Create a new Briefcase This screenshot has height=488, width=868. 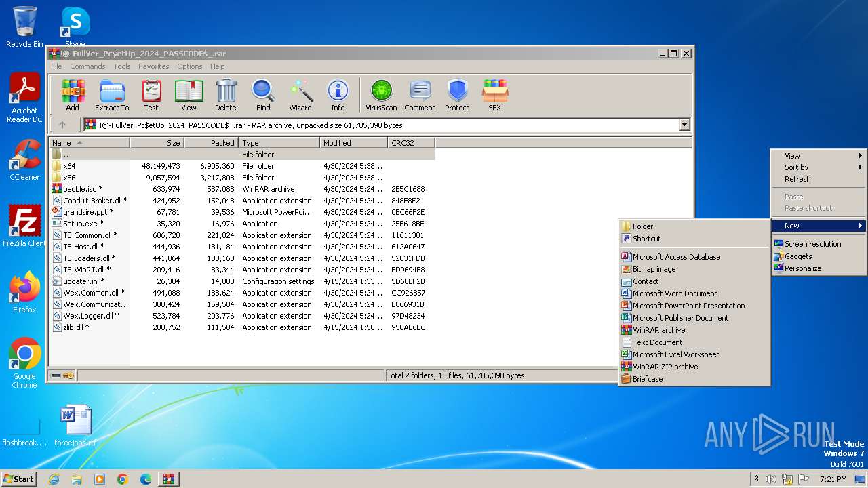pyautogui.click(x=694, y=379)
